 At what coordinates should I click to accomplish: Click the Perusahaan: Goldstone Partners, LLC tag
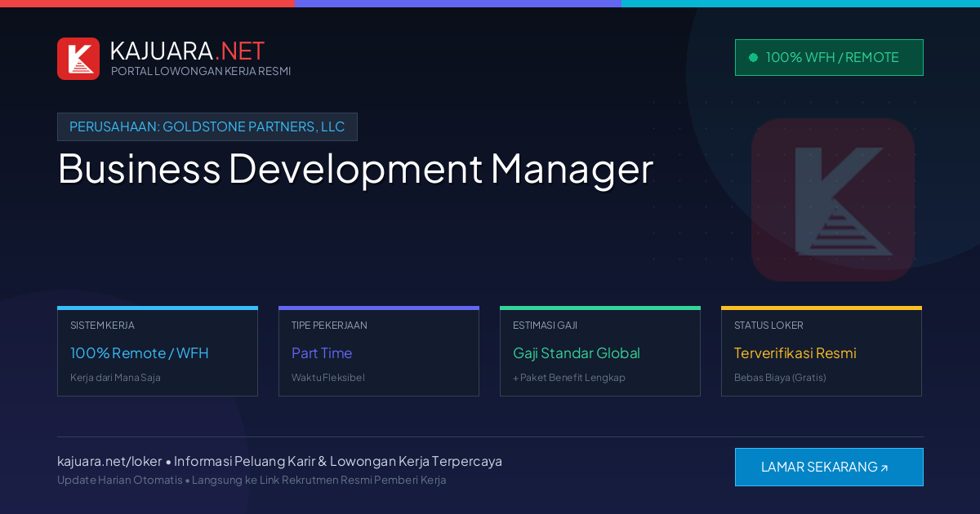pos(207,126)
